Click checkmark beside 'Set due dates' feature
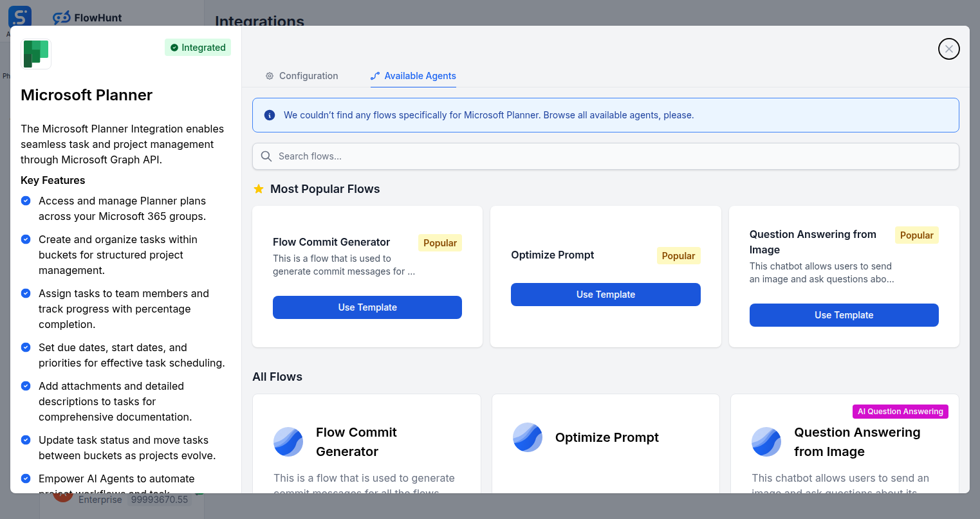This screenshot has height=519, width=980. point(25,347)
